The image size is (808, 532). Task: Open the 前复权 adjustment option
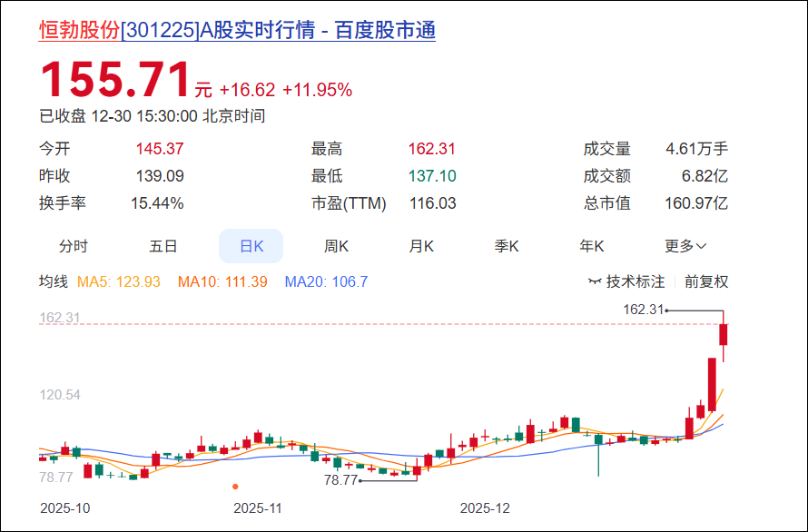coord(706,282)
